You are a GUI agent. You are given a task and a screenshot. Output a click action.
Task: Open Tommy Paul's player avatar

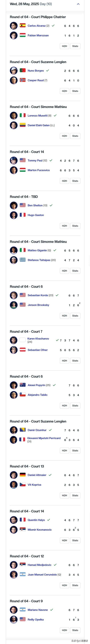pos(14,160)
